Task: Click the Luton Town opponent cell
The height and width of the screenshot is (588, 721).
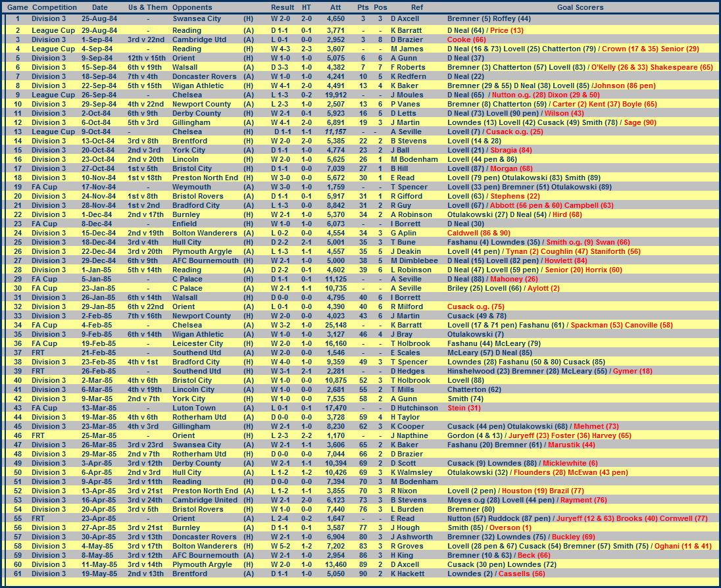Action: (194, 408)
